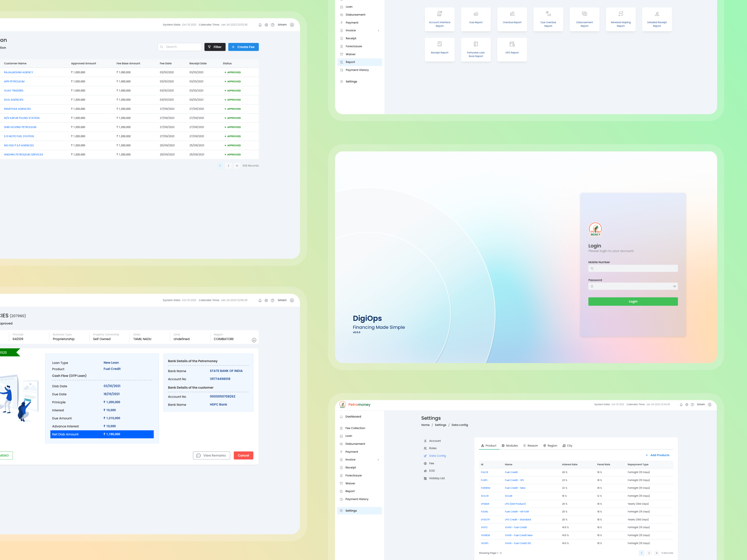Image resolution: width=747 pixels, height=560 pixels.
Task: Click the Mobile Number input field
Action: coord(633,268)
